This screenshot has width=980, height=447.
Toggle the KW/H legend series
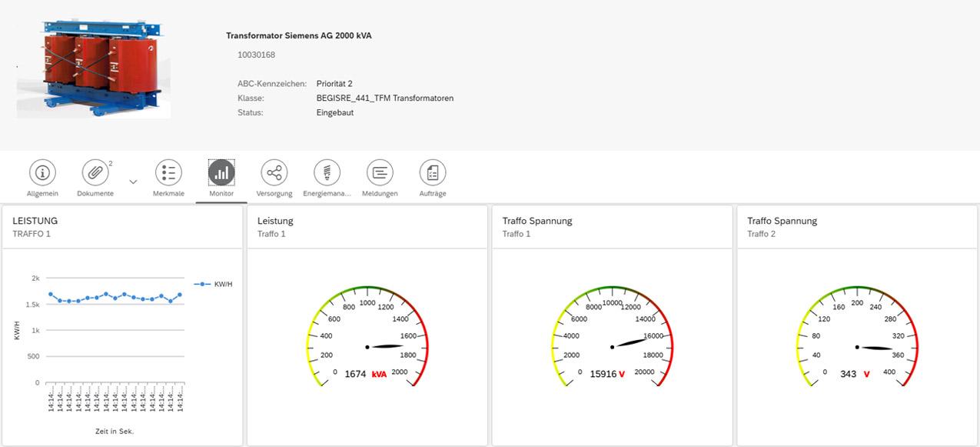pyautogui.click(x=213, y=284)
